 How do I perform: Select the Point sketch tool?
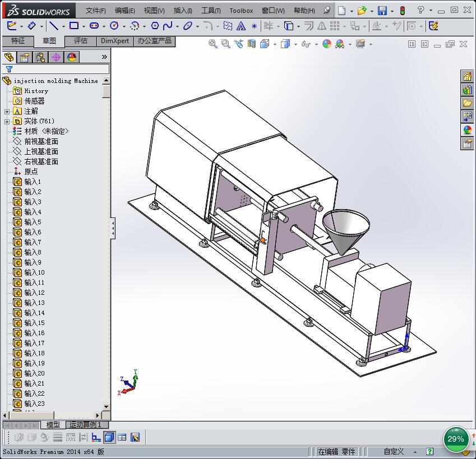pos(254,26)
